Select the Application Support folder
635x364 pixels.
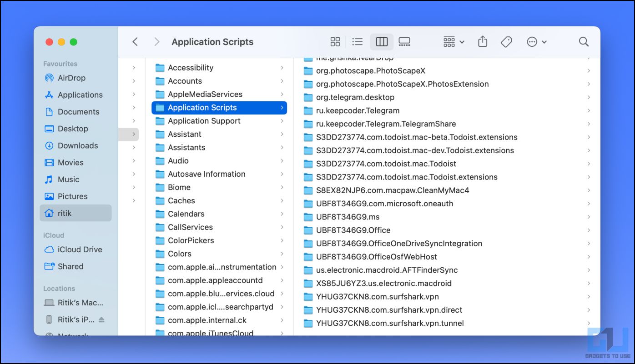[x=220, y=121]
